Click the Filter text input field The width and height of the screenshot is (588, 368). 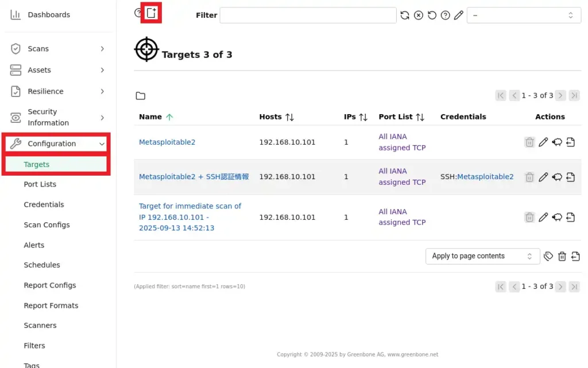click(x=308, y=16)
